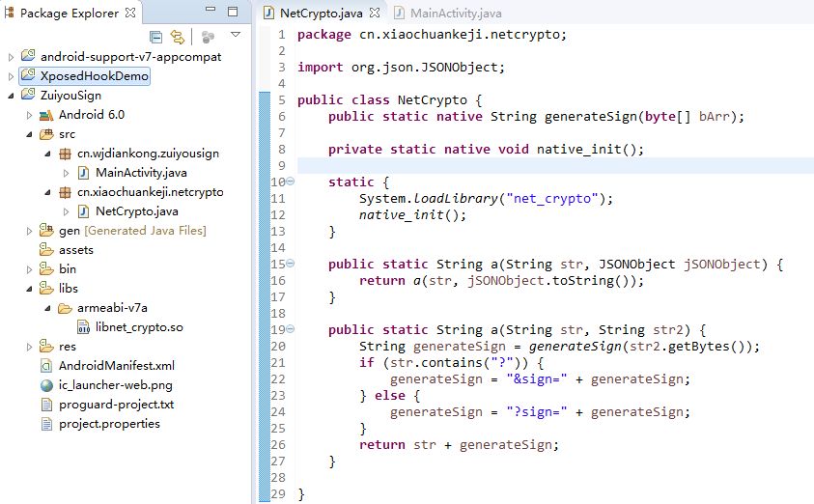Click line number 29 in gutter
The width and height of the screenshot is (814, 504).
(x=278, y=494)
